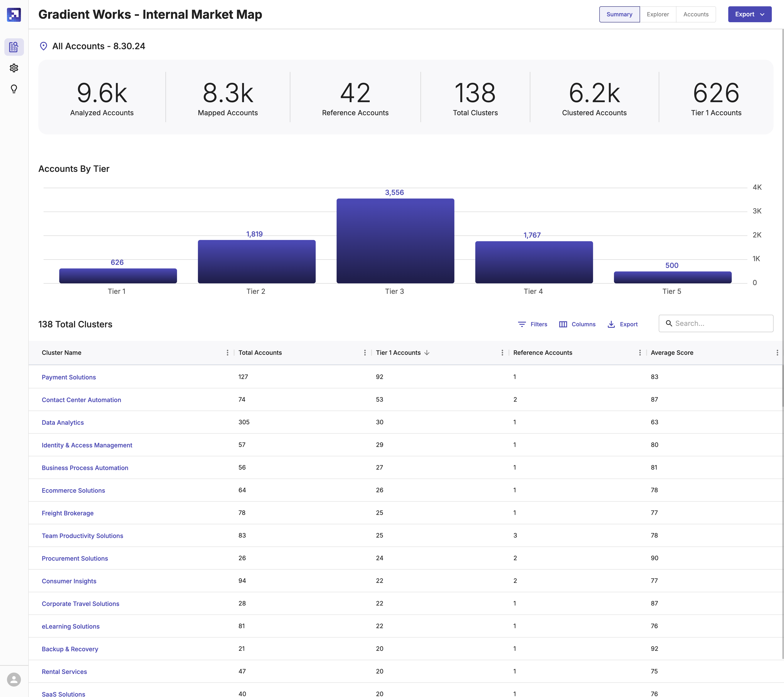
Task: Open the Payment Solutions cluster link
Action: pyautogui.click(x=69, y=377)
